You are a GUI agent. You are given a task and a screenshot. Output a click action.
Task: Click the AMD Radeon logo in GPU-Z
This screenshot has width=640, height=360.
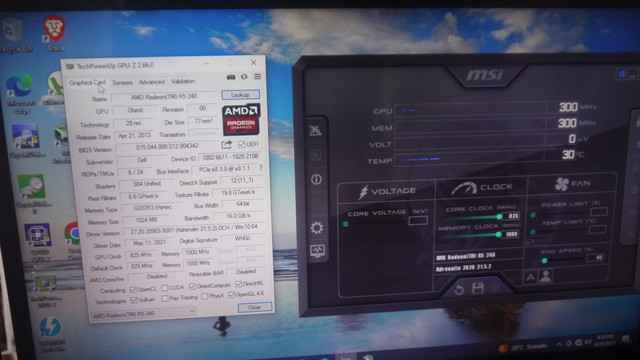[x=241, y=120]
